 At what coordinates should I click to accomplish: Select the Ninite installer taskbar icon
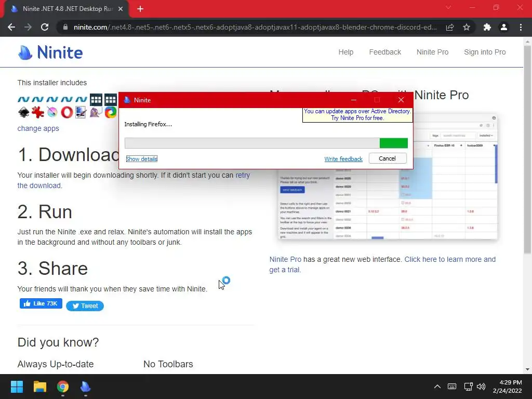[86, 387]
